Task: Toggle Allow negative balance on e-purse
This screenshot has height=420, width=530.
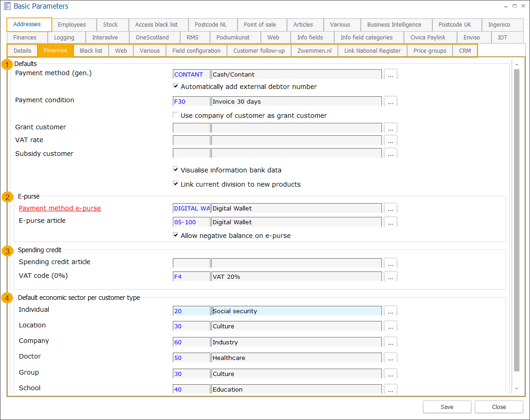Action: 176,235
